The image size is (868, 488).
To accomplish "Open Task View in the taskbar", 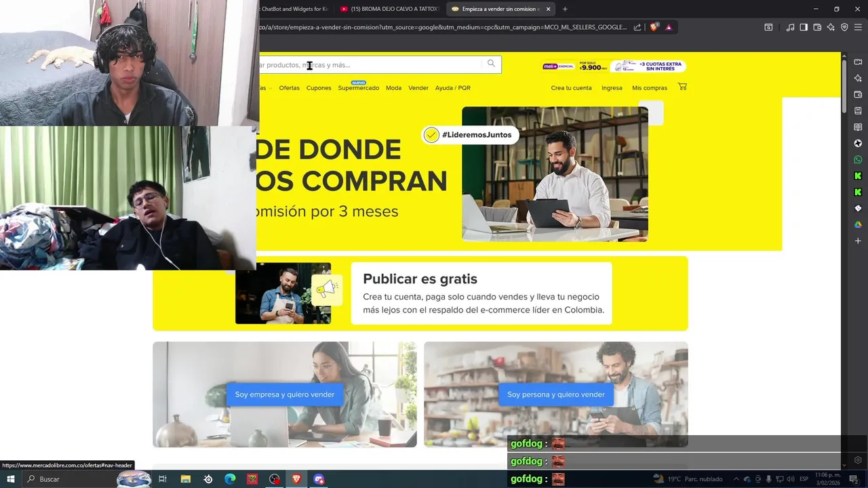I will [163, 479].
